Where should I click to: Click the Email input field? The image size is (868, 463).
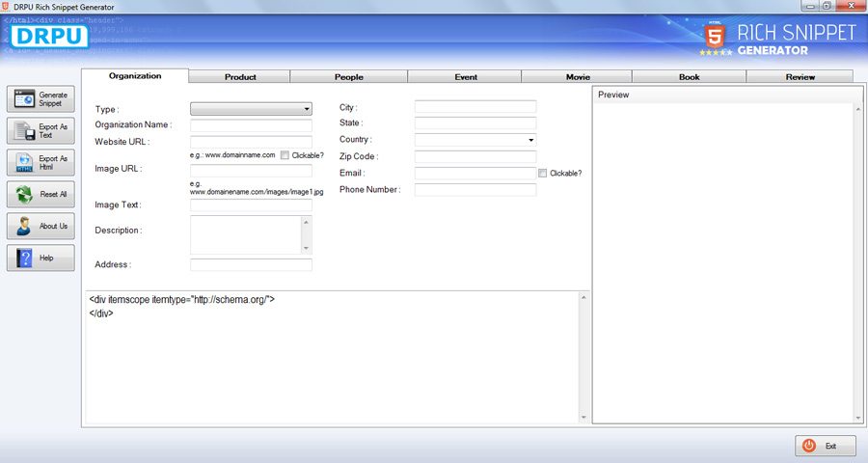[x=475, y=174]
